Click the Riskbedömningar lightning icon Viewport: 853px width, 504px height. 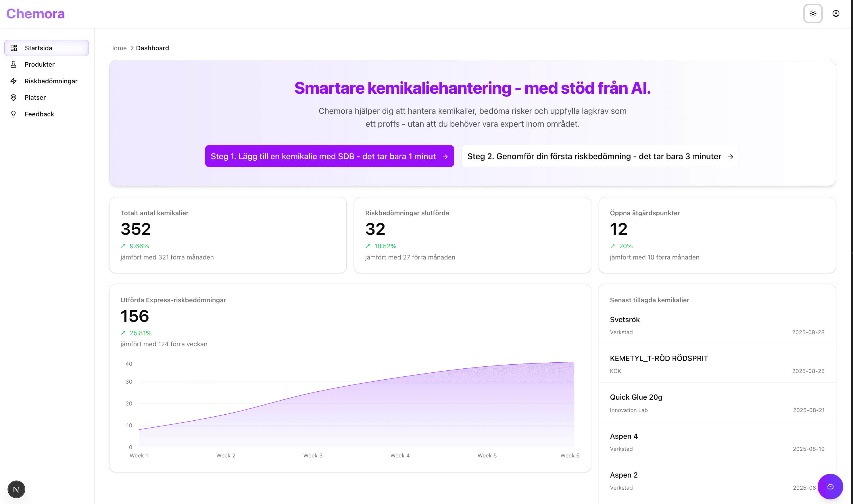tap(14, 81)
